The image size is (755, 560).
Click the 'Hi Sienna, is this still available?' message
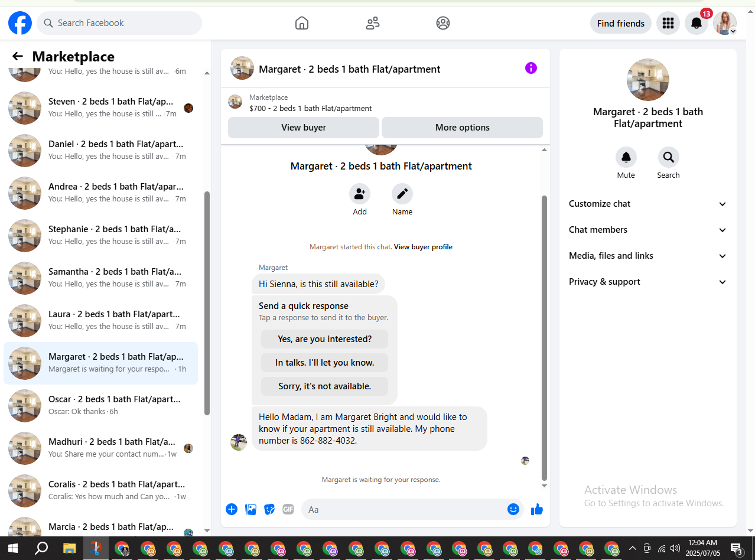318,284
